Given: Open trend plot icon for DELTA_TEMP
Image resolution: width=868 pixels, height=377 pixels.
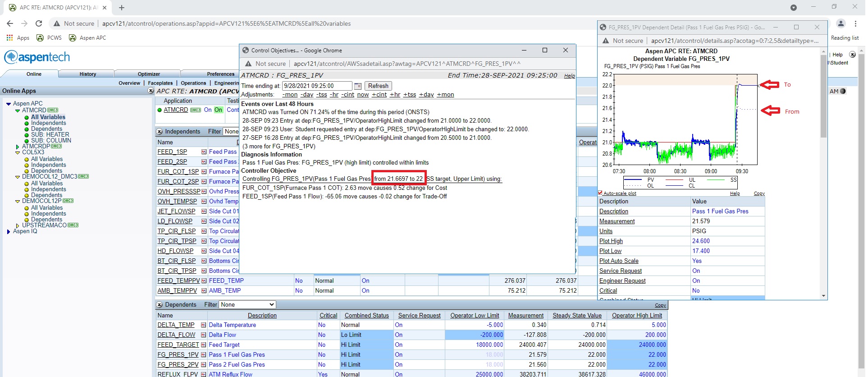Looking at the screenshot, I should [x=204, y=325].
